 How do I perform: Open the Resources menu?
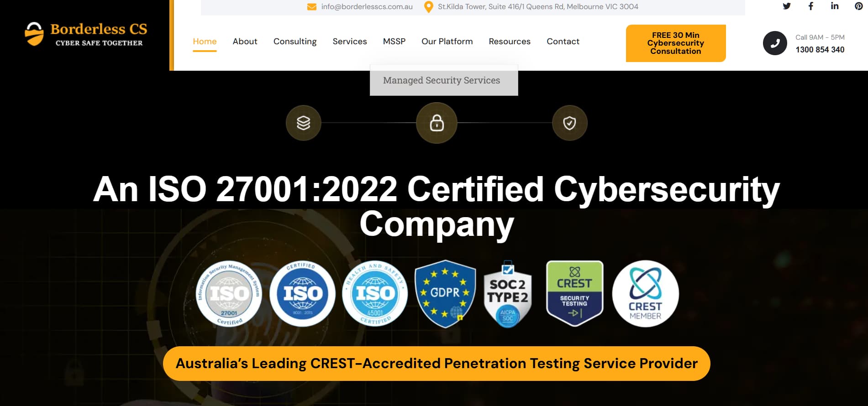[x=510, y=42]
